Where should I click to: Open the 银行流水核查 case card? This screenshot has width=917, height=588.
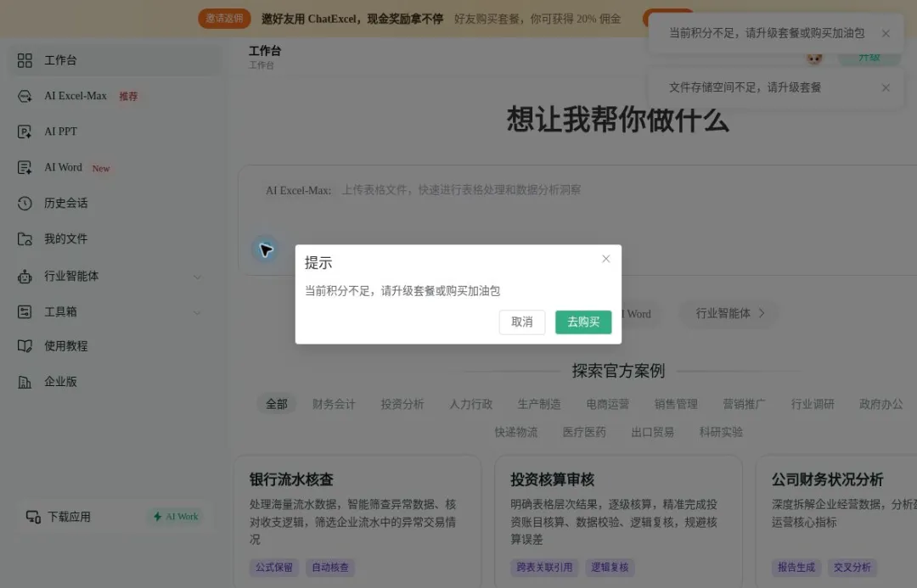[358, 522]
